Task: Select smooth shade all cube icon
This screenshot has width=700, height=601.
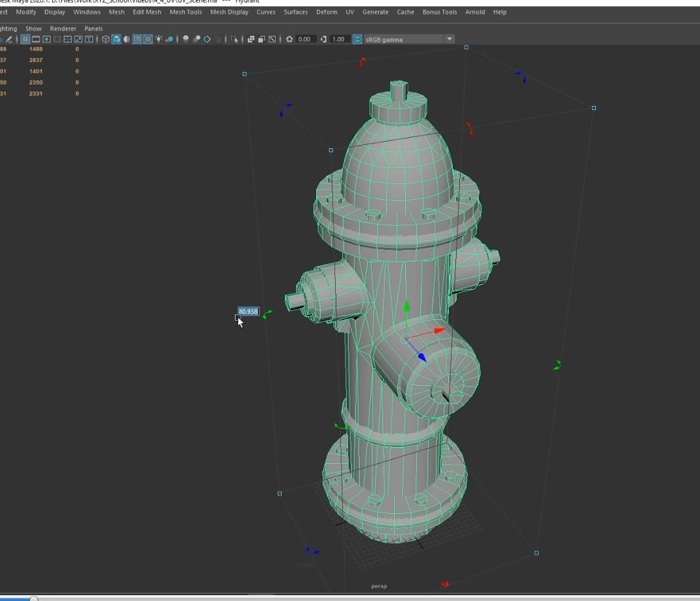Action: tap(116, 39)
